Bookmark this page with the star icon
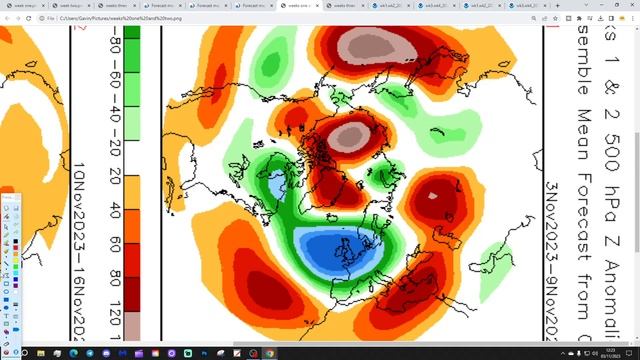The image size is (640, 360). (555, 18)
